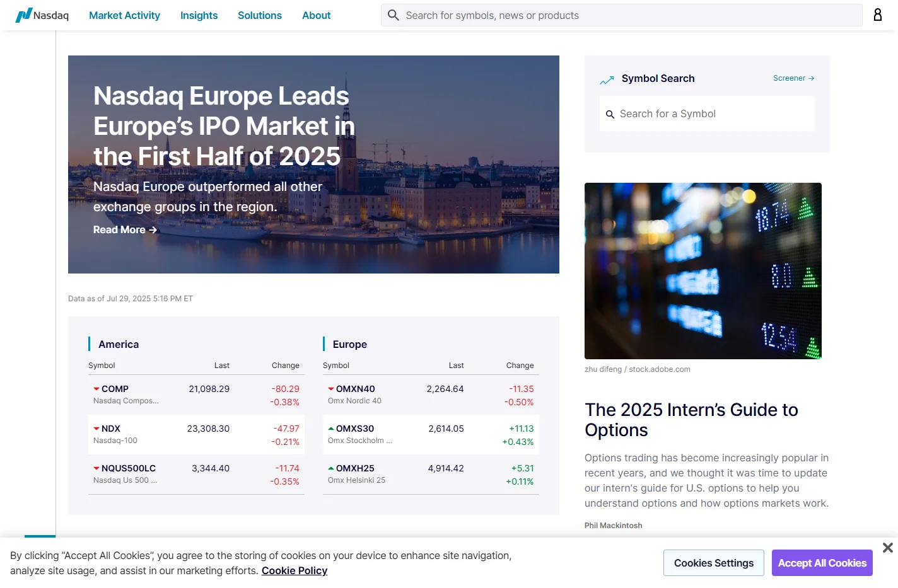Open the Insights menu

[x=199, y=15]
